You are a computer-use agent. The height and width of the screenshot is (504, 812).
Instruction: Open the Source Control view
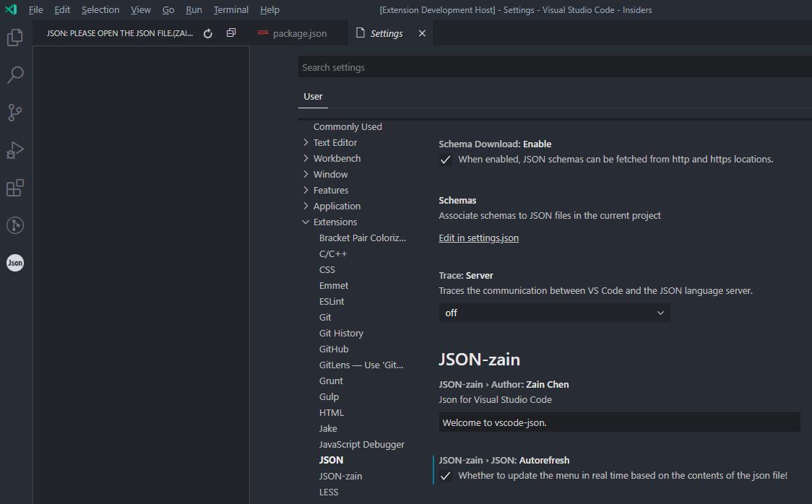[15, 113]
